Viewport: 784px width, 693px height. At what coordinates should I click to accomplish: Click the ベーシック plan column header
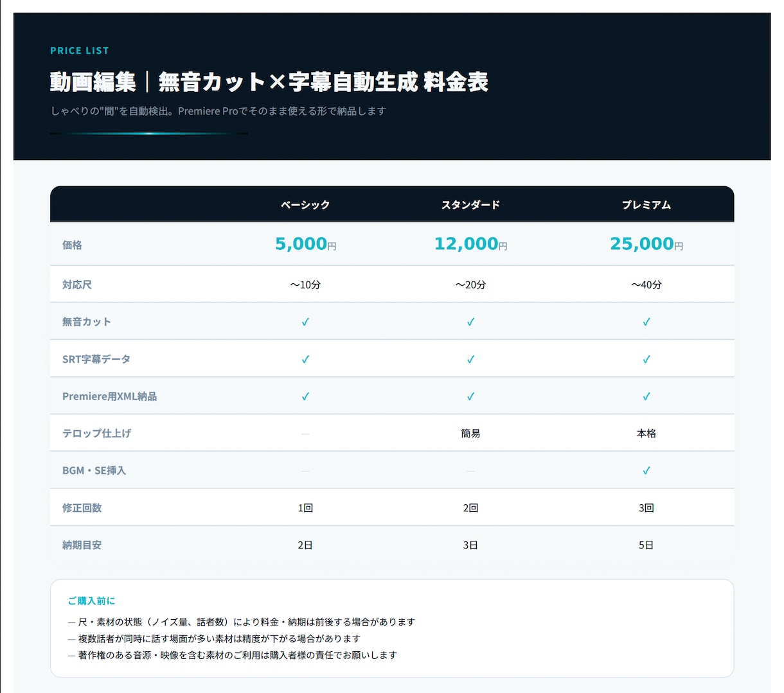pos(305,205)
